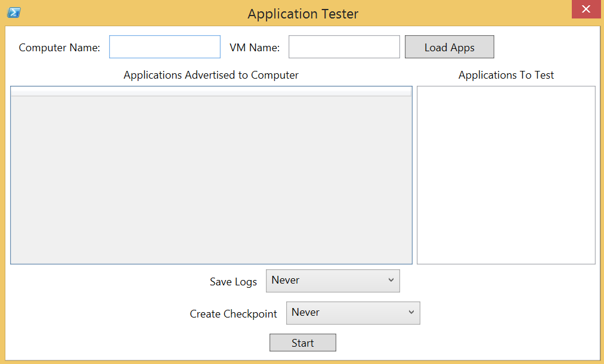
Task: Click inside the empty advertised applications list
Action: coord(211,180)
